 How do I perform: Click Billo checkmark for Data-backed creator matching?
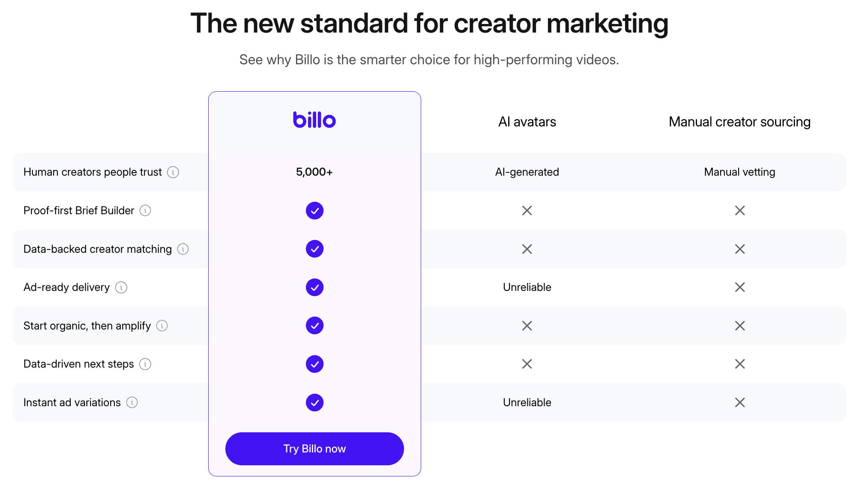coord(314,249)
